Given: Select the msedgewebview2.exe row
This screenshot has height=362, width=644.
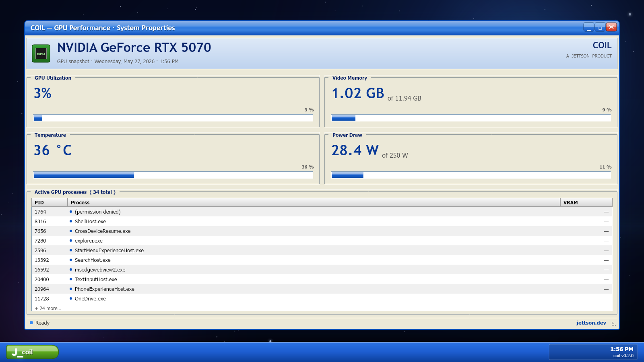Looking at the screenshot, I should click(x=322, y=269).
